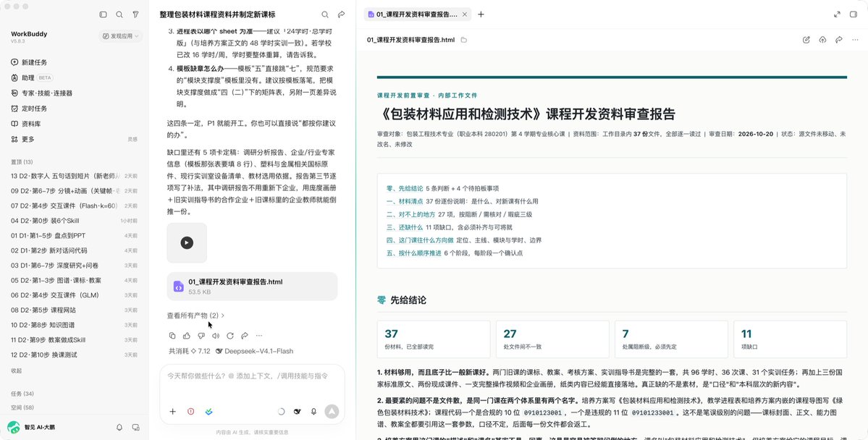Open task 03 D1·第6-7步 深度研究+问卷

coord(74,266)
